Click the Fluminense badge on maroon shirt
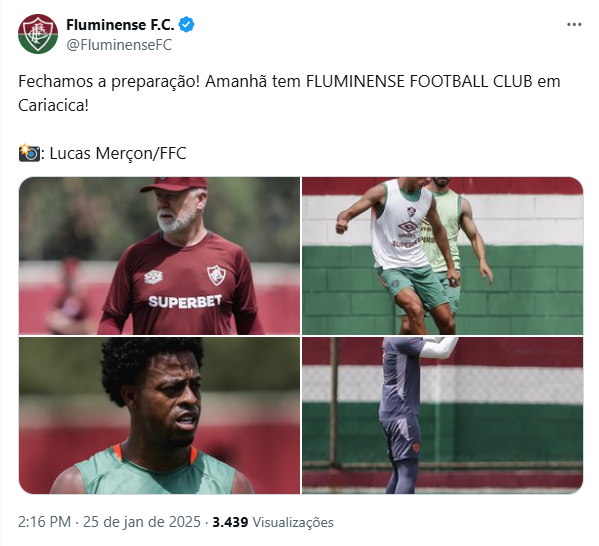The image size is (599, 546). (216, 275)
